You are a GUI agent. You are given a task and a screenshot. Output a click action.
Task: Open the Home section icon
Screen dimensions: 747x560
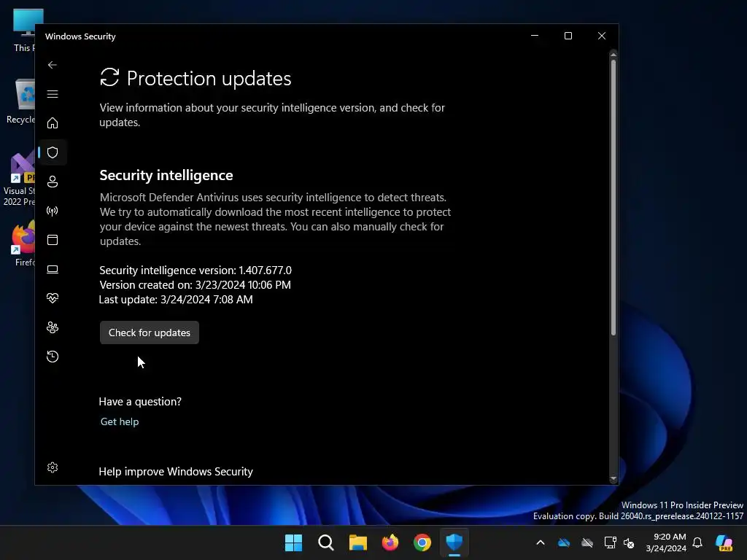tap(53, 122)
